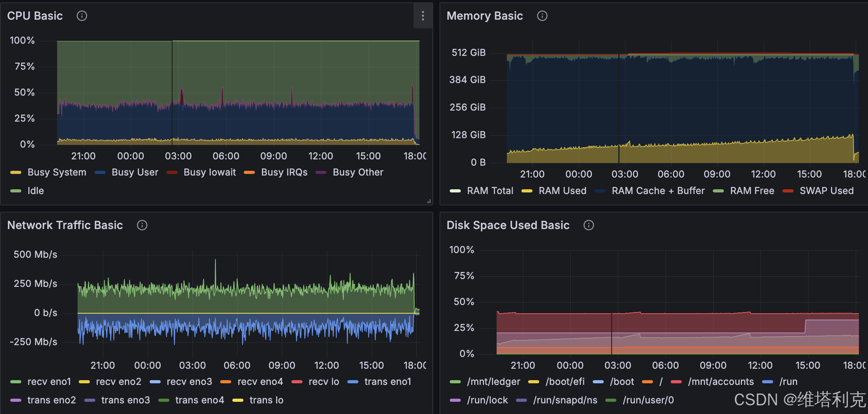868x414 pixels.
Task: Open the Memory Basic panel title
Action: [485, 16]
